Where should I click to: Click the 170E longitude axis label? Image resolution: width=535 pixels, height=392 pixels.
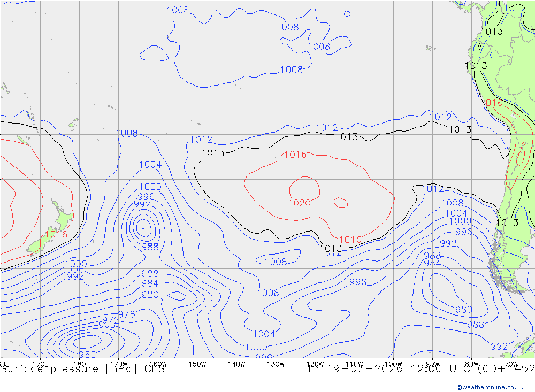click(x=40, y=364)
